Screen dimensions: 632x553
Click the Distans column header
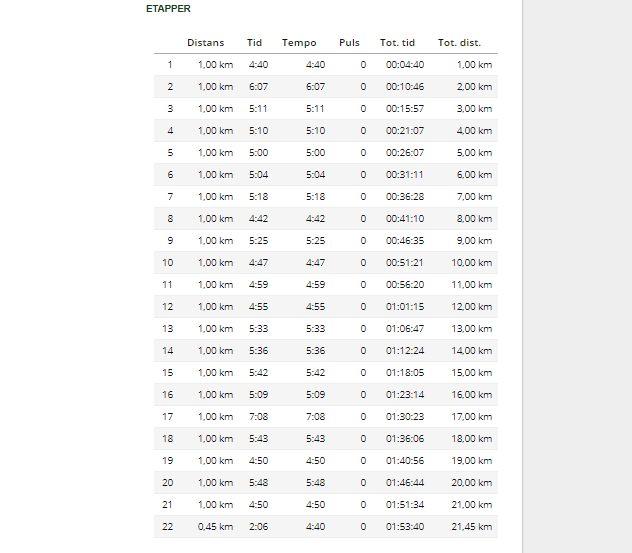(205, 43)
